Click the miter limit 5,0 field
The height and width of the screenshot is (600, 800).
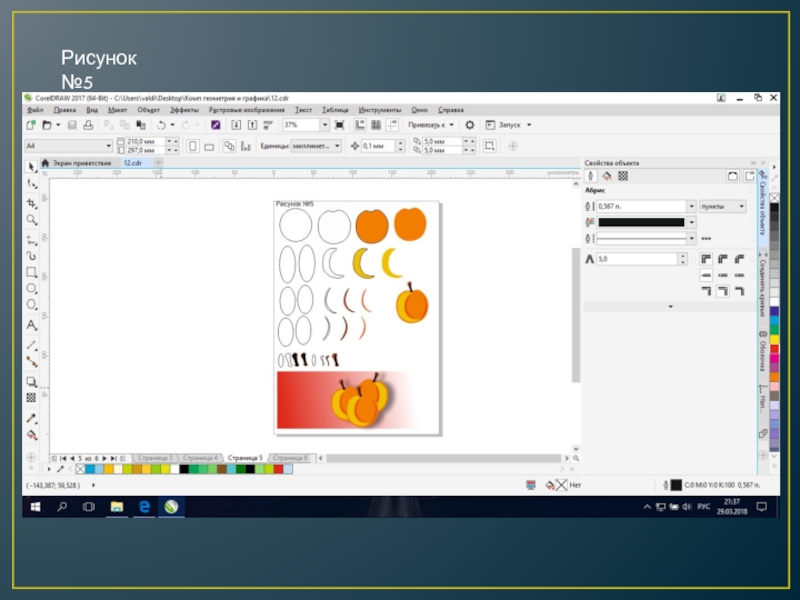tap(637, 259)
